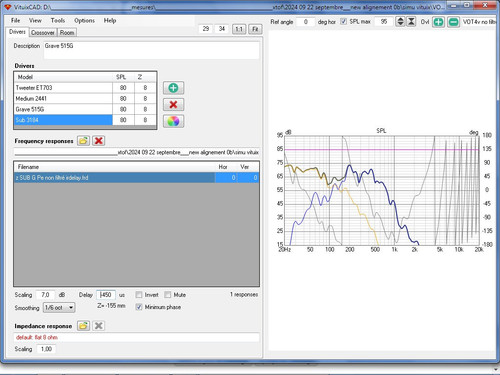Viewport: 500px width, 375px height.
Task: Toggle the Mute checkbox
Action: pyautogui.click(x=168, y=295)
